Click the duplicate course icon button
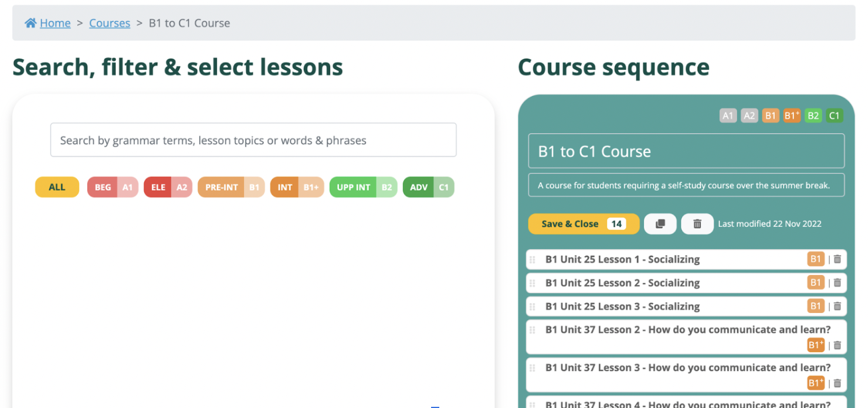The height and width of the screenshot is (408, 868). (660, 224)
